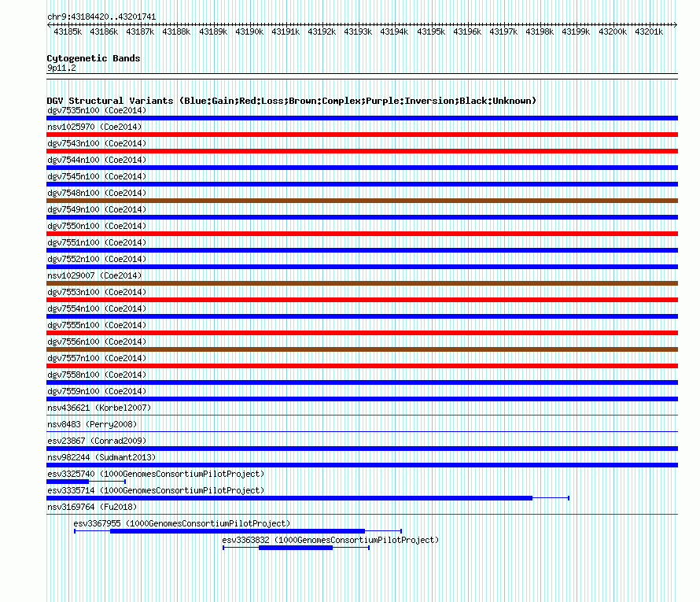Viewport: 700px width, 602px height.
Task: Open the dgv7545n100 (Coe2014) entry
Action: 97,176
